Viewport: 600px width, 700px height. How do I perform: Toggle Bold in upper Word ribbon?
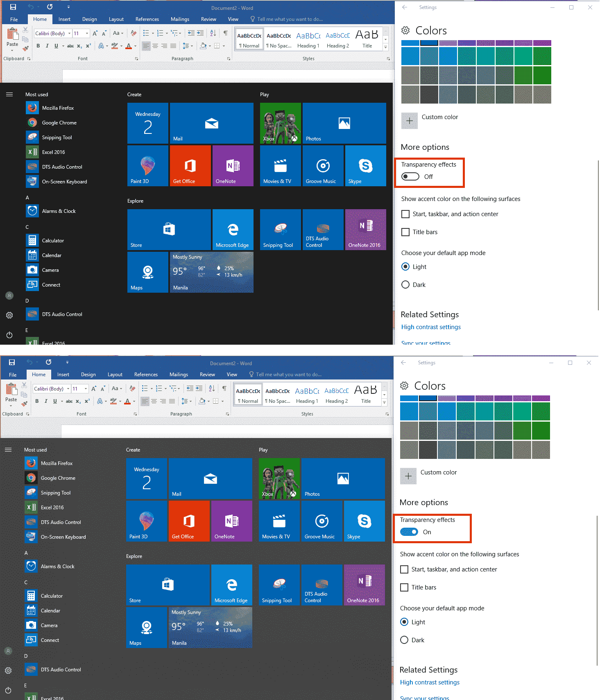[x=38, y=46]
